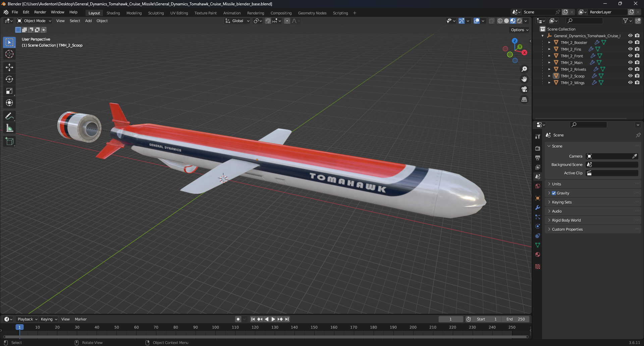
Task: Open the Options dropdown in viewport
Action: (519, 30)
